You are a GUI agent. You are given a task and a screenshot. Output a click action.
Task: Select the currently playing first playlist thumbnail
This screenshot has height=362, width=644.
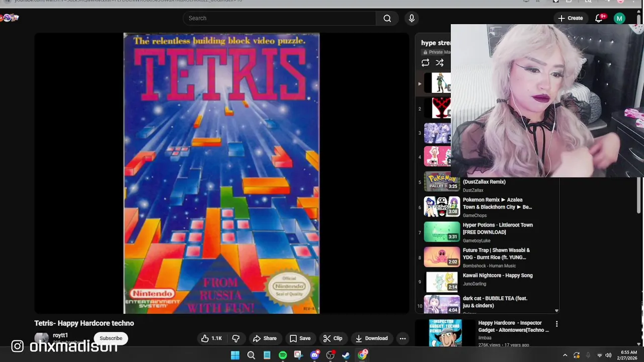point(438,83)
